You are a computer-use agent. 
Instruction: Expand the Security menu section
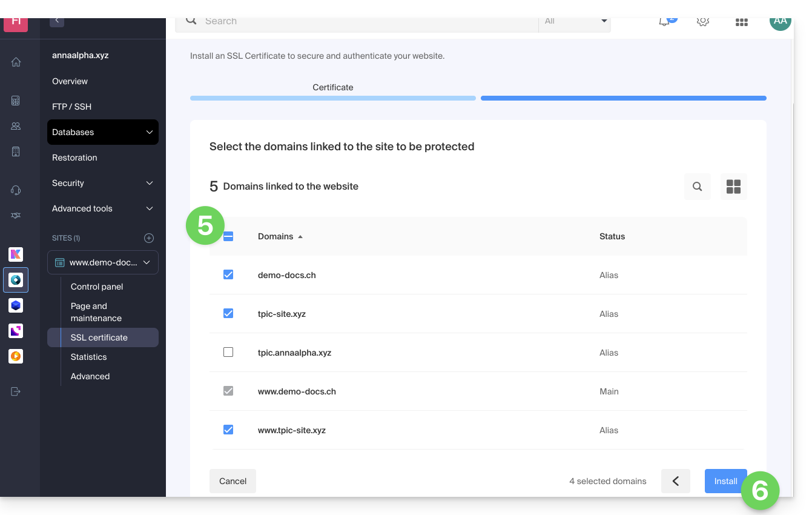tap(103, 183)
